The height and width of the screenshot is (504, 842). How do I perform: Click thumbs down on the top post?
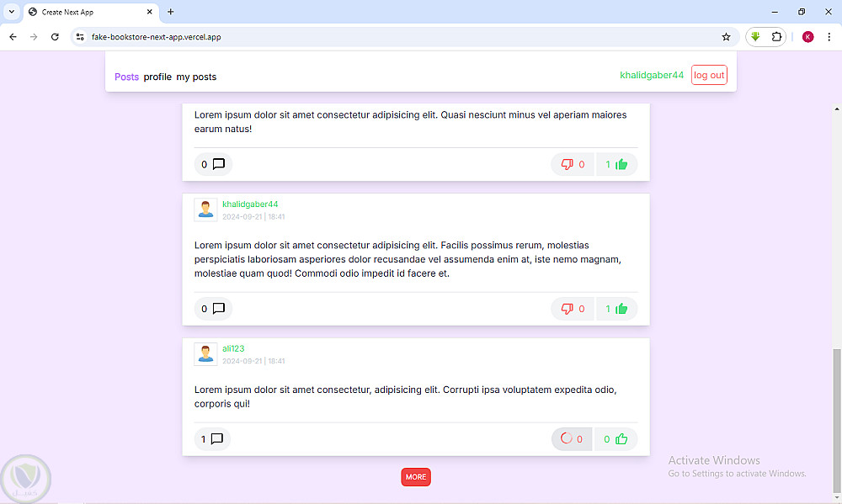(x=573, y=165)
